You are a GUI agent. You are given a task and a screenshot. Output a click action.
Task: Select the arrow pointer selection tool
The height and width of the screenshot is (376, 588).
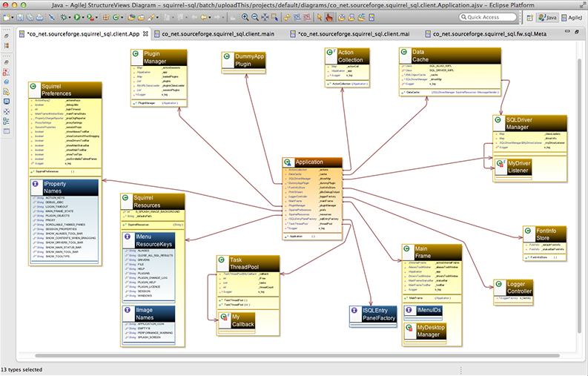pyautogui.click(x=320, y=17)
